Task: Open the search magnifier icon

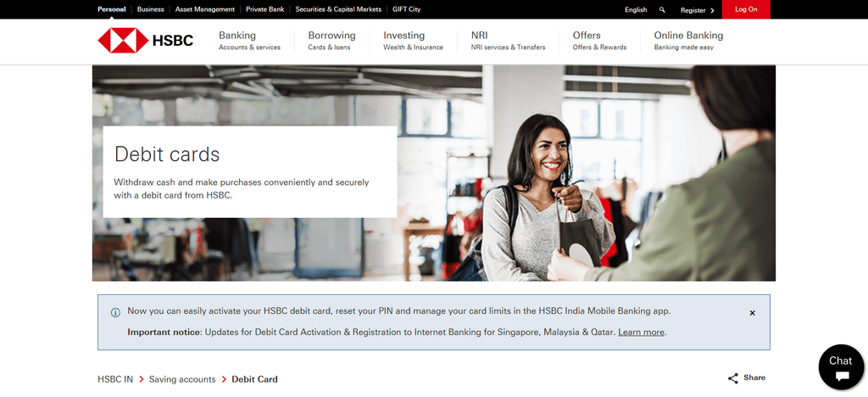Action: 663,9
